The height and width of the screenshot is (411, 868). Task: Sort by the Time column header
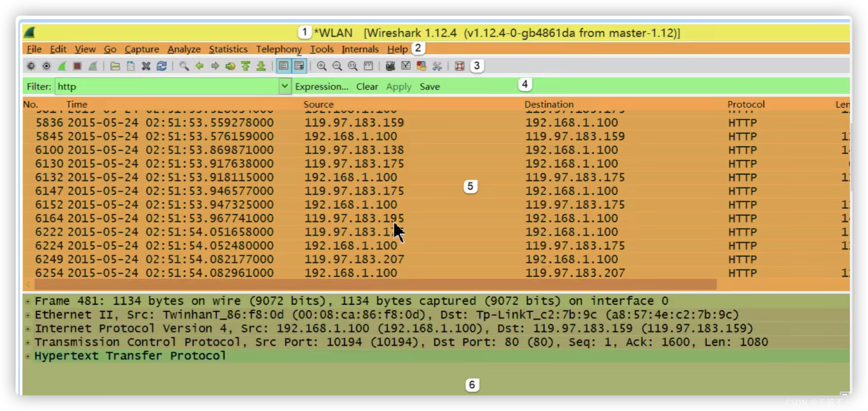[77, 104]
